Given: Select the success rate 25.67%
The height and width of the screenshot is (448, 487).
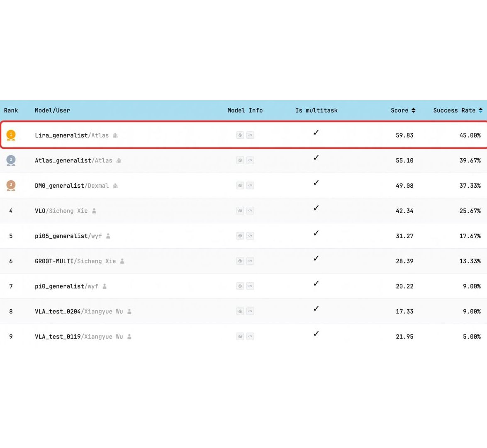Looking at the screenshot, I should coord(470,211).
